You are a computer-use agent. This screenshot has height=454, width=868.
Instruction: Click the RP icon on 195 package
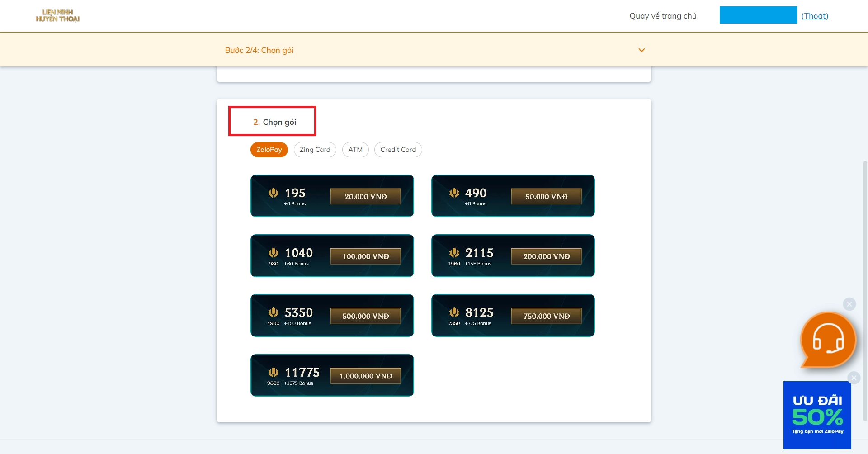pyautogui.click(x=273, y=193)
